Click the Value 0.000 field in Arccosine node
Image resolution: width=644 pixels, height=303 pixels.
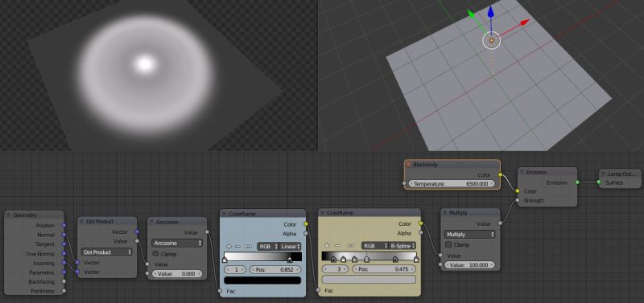[x=177, y=273]
